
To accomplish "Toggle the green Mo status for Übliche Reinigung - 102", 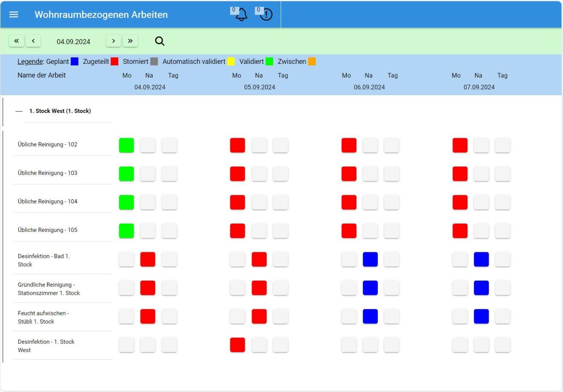I will tap(126, 145).
